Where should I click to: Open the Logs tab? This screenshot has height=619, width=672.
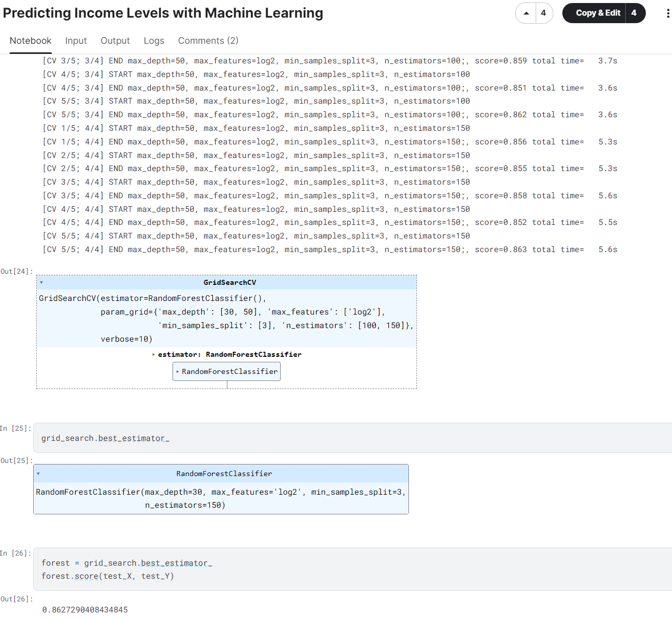pos(154,41)
